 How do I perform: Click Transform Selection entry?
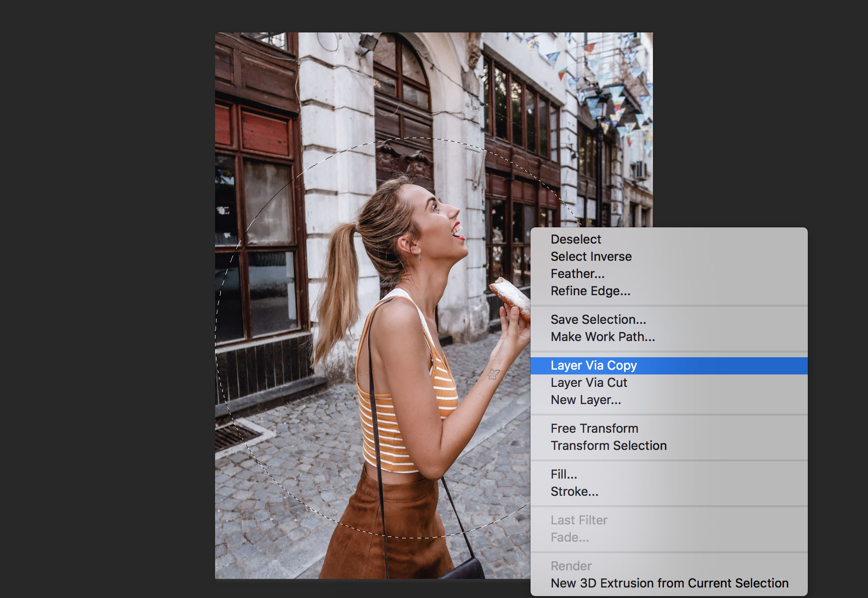669,446
